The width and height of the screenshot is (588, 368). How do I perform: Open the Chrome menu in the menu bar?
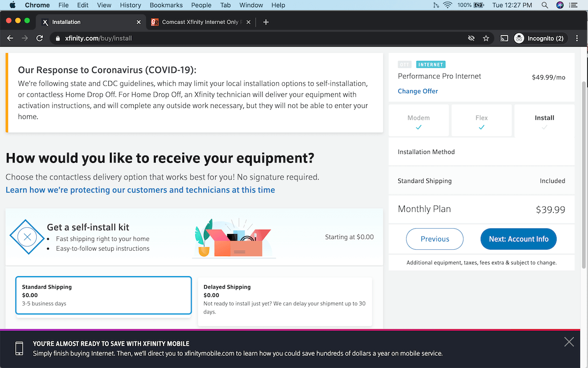37,5
